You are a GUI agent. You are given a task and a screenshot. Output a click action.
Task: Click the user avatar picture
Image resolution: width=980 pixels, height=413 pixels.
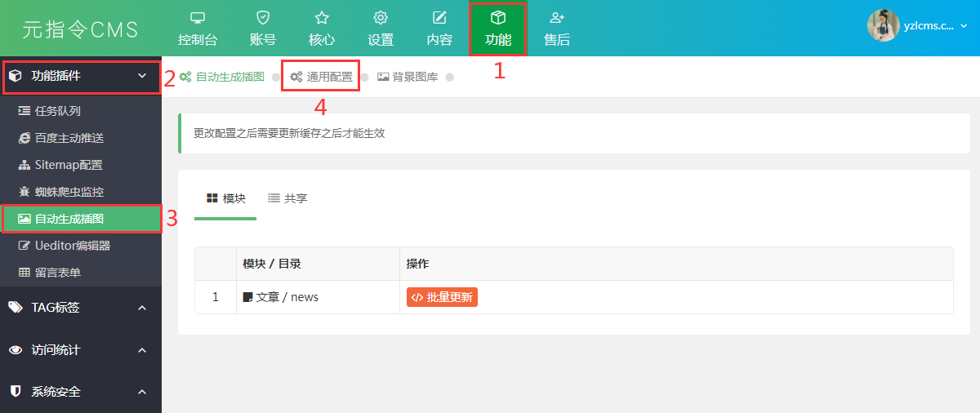tap(883, 25)
